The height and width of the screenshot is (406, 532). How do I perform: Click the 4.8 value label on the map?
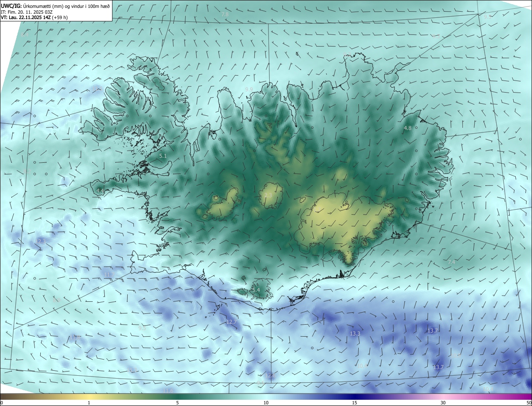[408, 128]
